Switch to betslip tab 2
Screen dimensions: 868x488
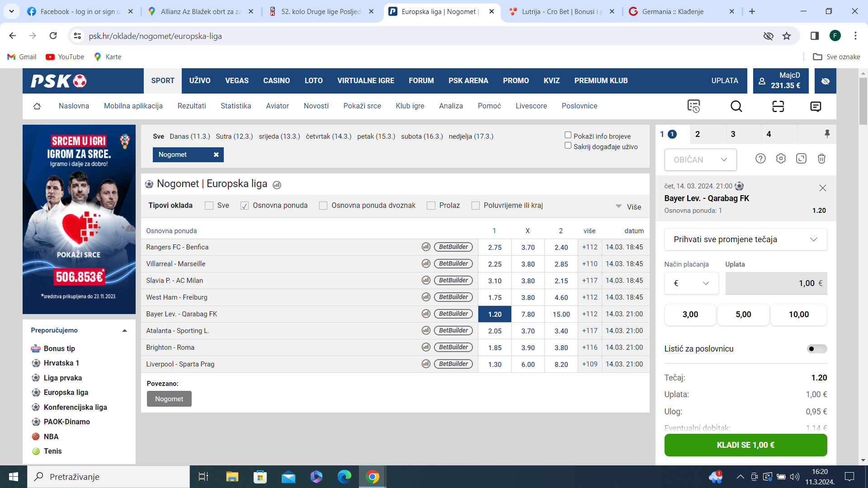pos(698,134)
